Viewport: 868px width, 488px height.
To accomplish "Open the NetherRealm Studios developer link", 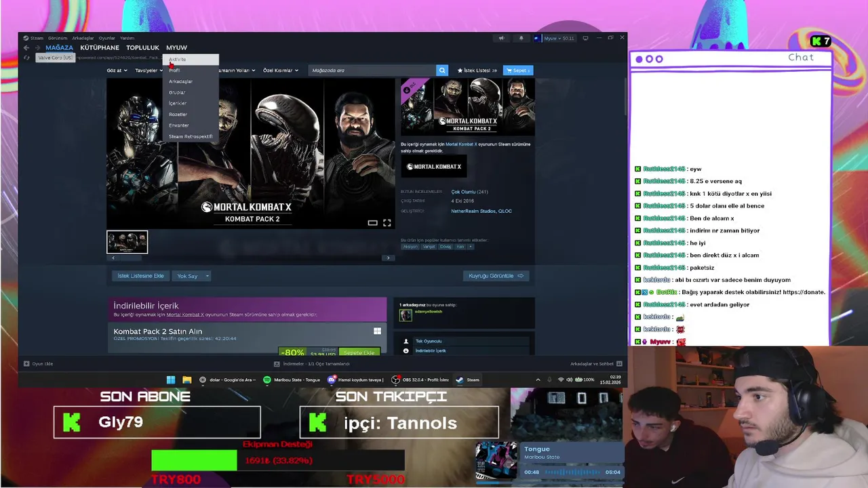I will pyautogui.click(x=473, y=211).
